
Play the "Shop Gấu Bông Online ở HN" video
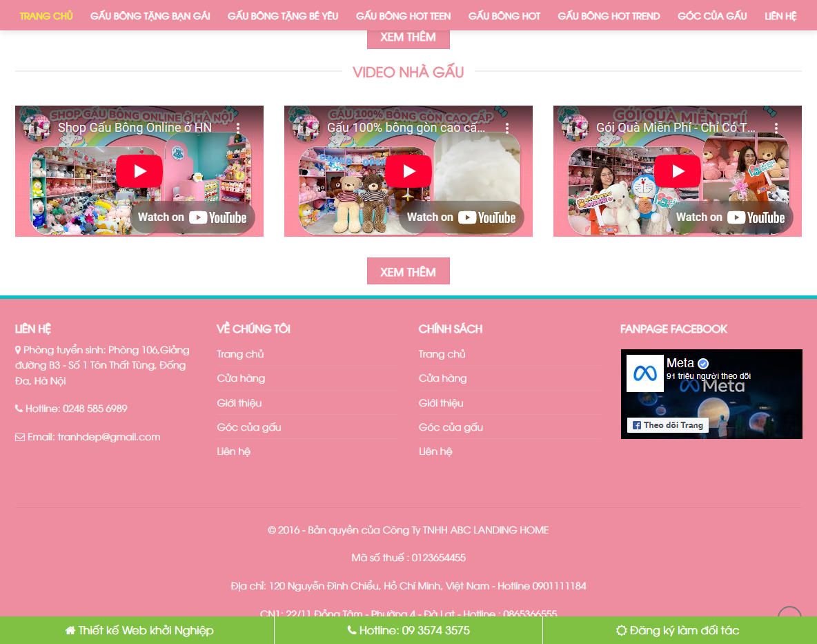tap(139, 170)
